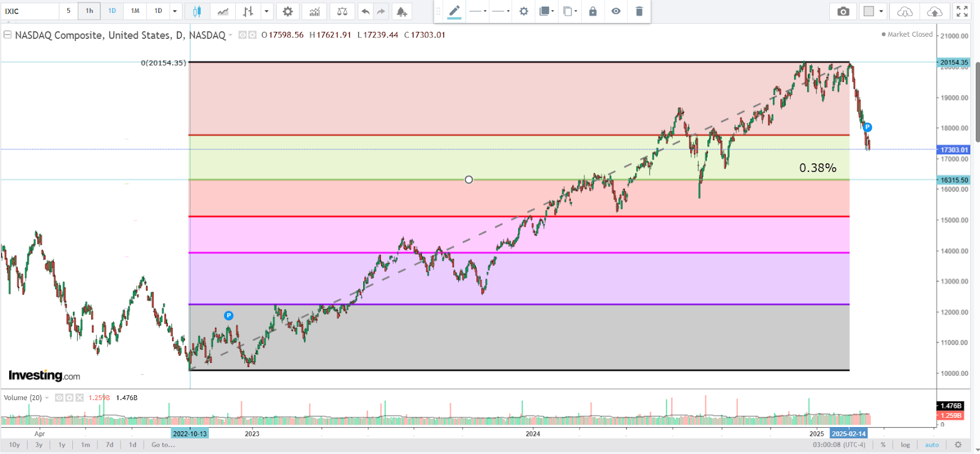
Task: Open the second line width dropdown
Action: pos(501,11)
